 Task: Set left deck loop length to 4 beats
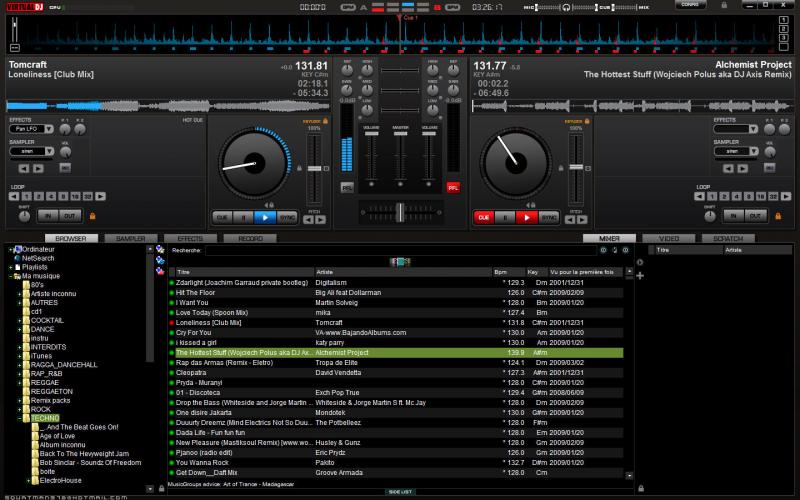pos(53,196)
